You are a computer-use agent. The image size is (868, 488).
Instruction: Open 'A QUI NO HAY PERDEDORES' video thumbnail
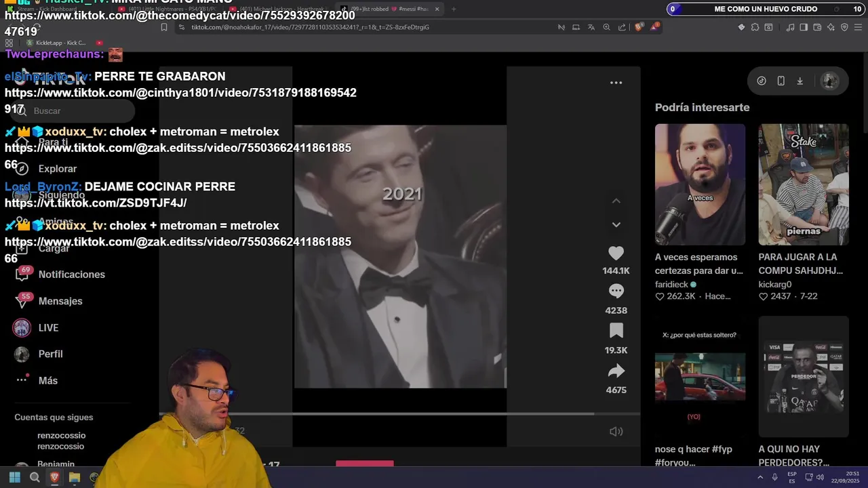[x=804, y=376]
